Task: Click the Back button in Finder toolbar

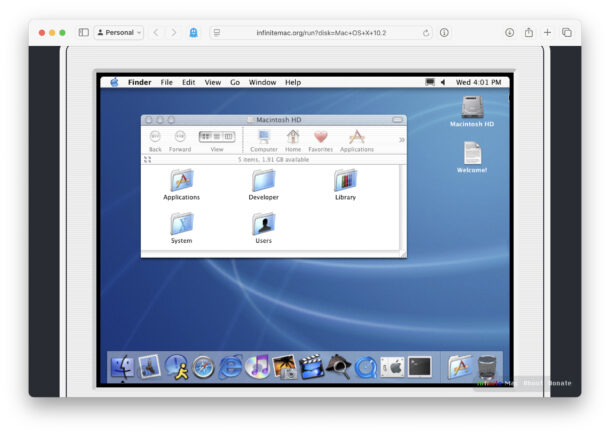Action: tap(155, 137)
